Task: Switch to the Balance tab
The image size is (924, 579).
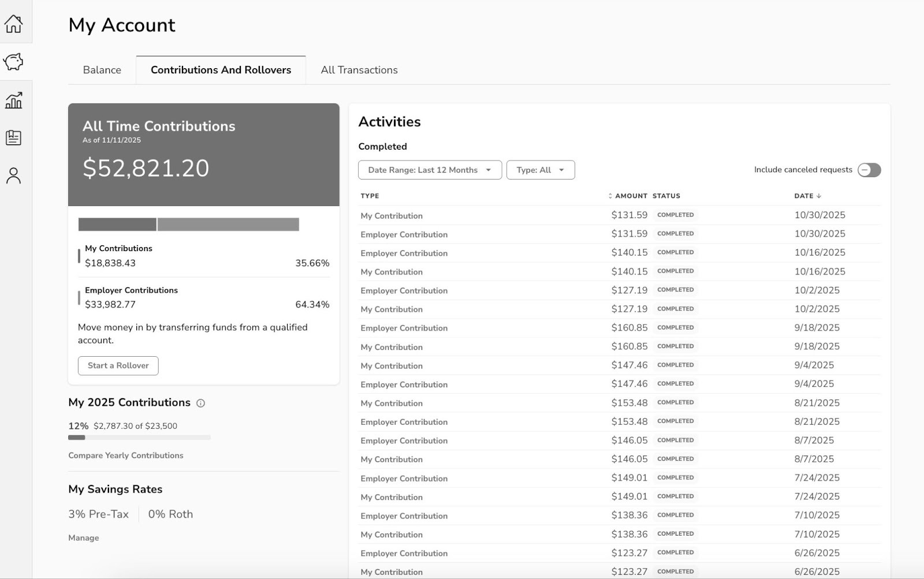Action: click(x=102, y=70)
